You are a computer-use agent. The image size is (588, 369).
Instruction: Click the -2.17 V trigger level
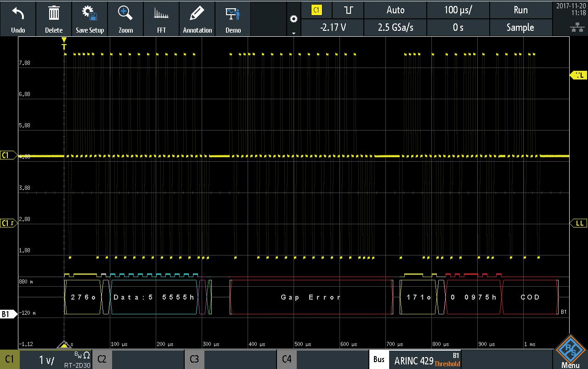[333, 28]
